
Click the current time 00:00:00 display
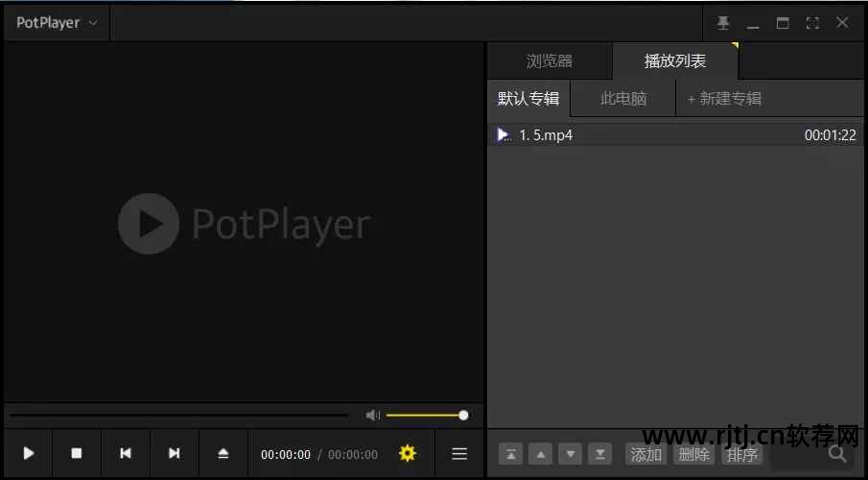(286, 454)
